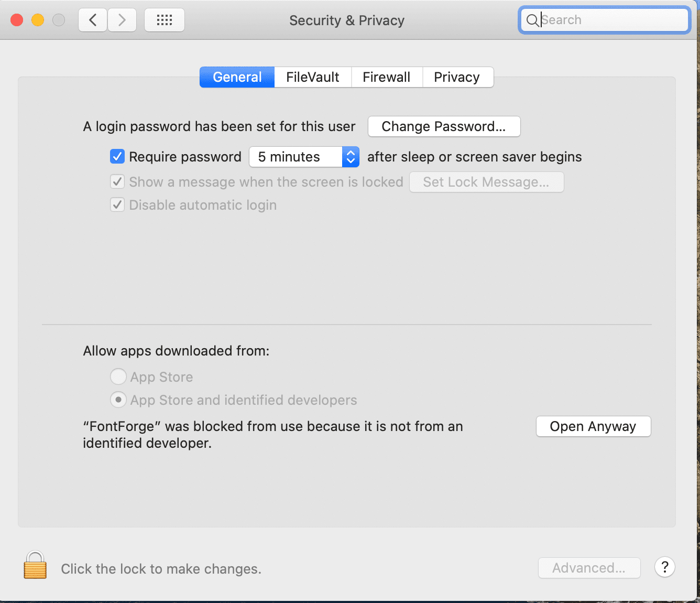Toggle Show a message when screen is locked
The width and height of the screenshot is (700, 603).
(x=117, y=181)
